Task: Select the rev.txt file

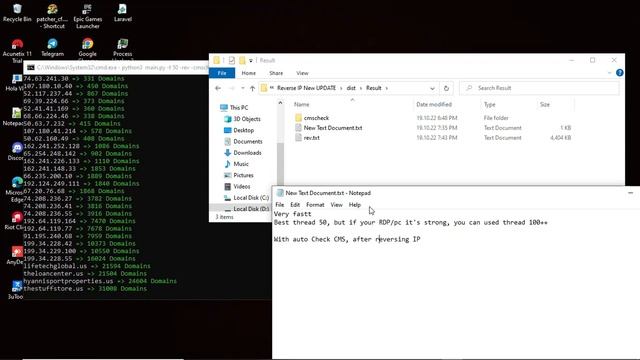Action: (x=311, y=138)
